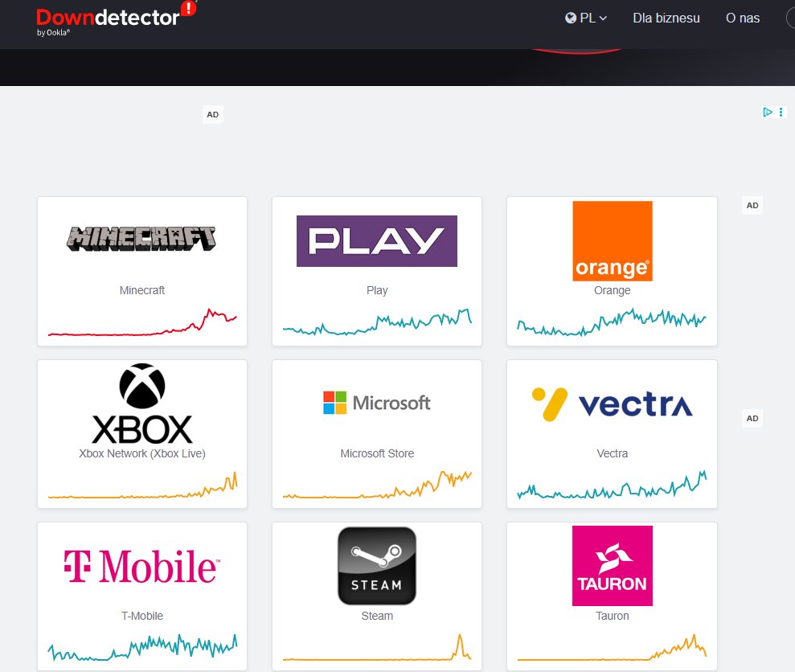This screenshot has height=672, width=795.
Task: Click the T-Mobile magenta logo
Action: (x=142, y=566)
